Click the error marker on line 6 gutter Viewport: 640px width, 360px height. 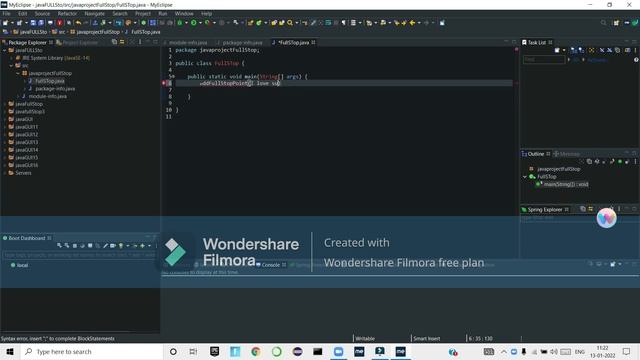point(164,83)
